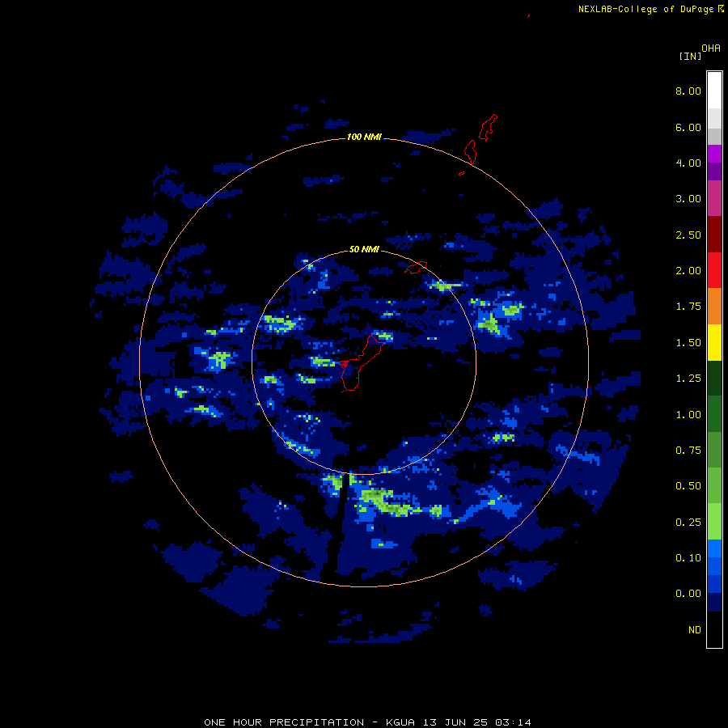Click the 6.00 legend value
The image size is (728, 728).
[688, 127]
